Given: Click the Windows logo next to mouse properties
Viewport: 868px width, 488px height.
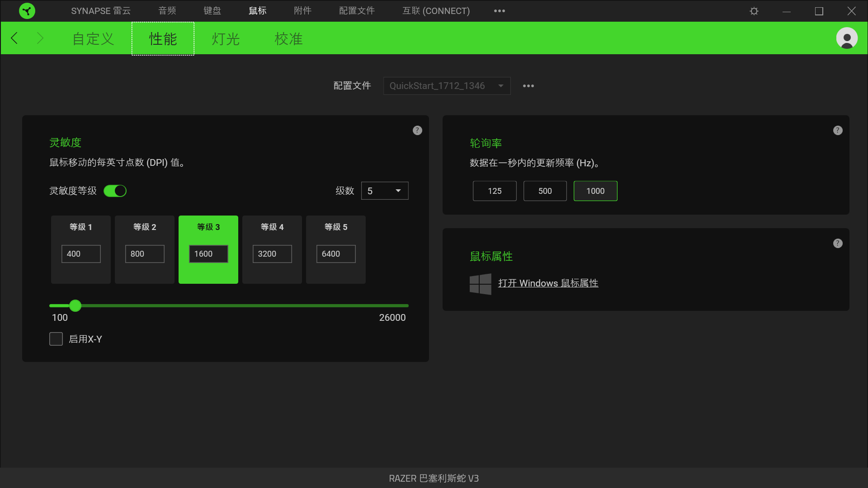Looking at the screenshot, I should (480, 283).
